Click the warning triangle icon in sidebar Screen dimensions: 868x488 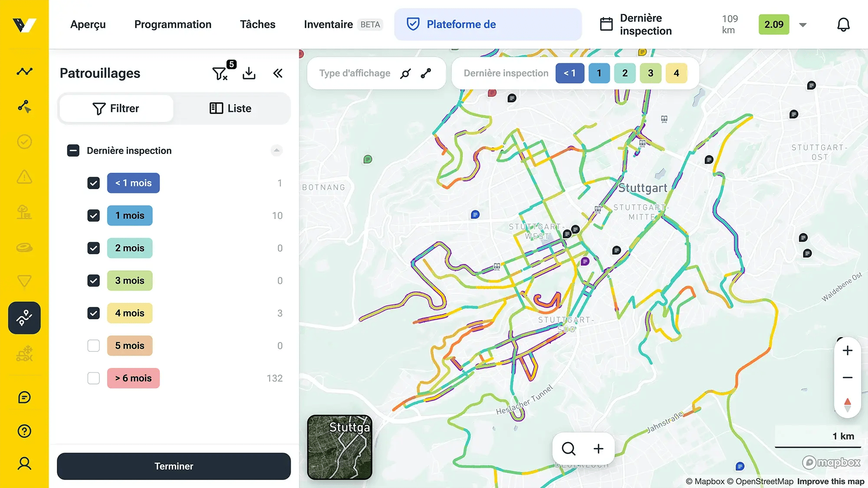[24, 177]
